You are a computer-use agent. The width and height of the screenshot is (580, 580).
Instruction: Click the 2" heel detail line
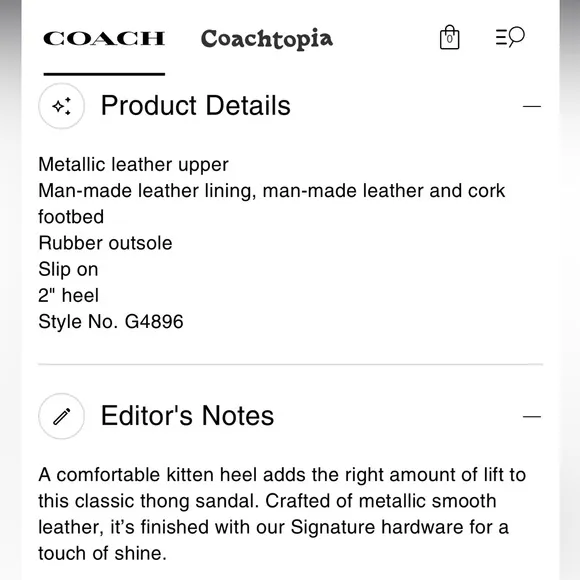point(68,296)
